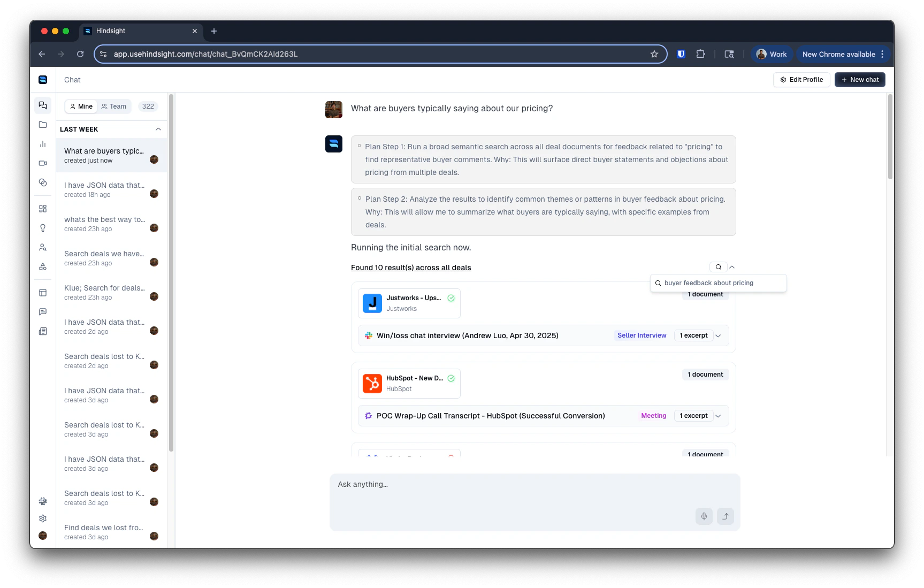
Task: Click the microphone icon in the message box
Action: tap(704, 516)
